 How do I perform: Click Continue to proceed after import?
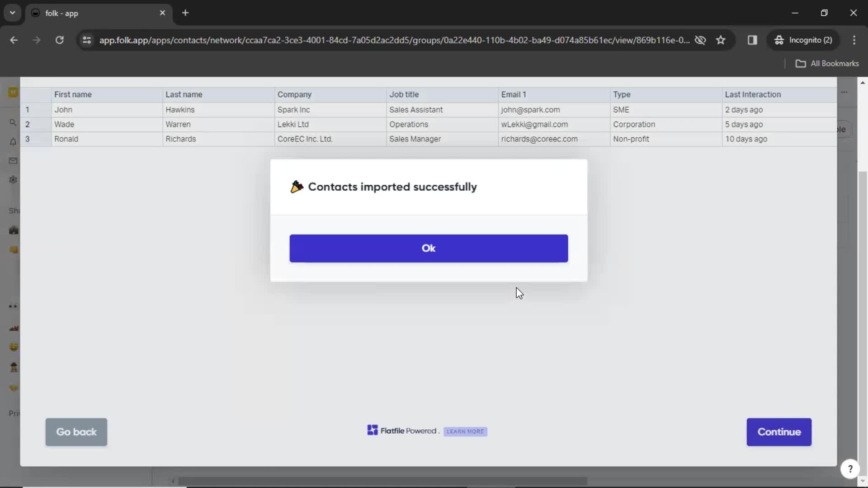(x=779, y=432)
